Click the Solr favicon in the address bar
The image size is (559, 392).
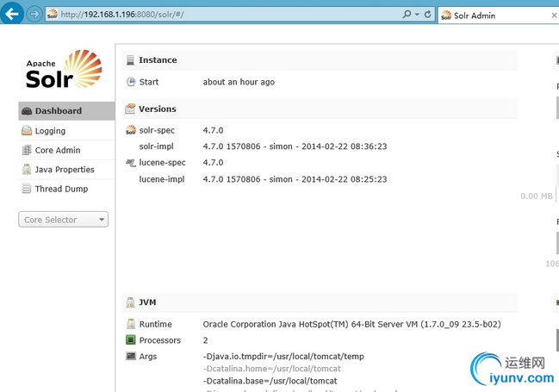click(x=52, y=15)
